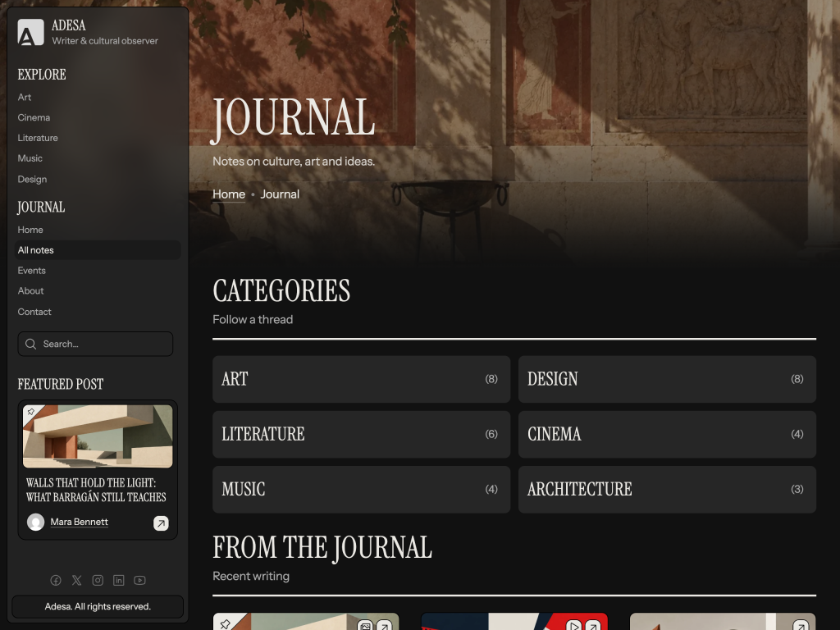840x630 pixels.
Task: Click the (6) count on Literature card
Action: coord(491,434)
